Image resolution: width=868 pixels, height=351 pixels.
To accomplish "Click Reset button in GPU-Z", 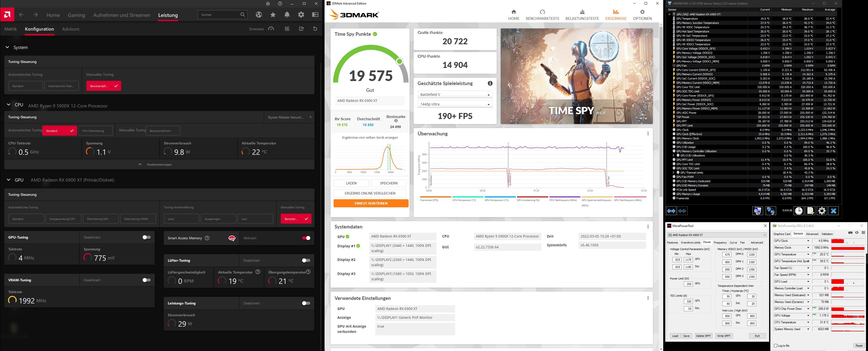I will tap(859, 346).
